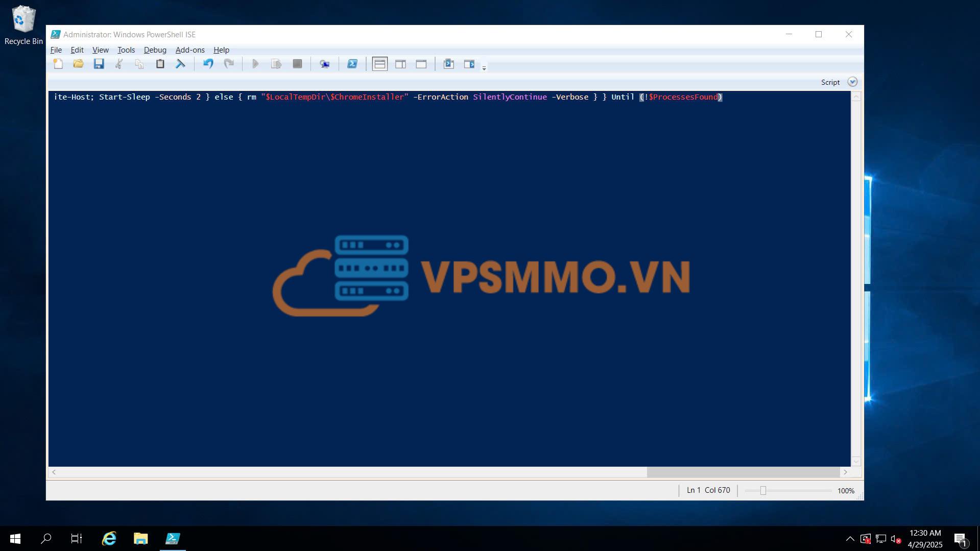Open the Tools menu
The image size is (980, 551).
pyautogui.click(x=126, y=50)
